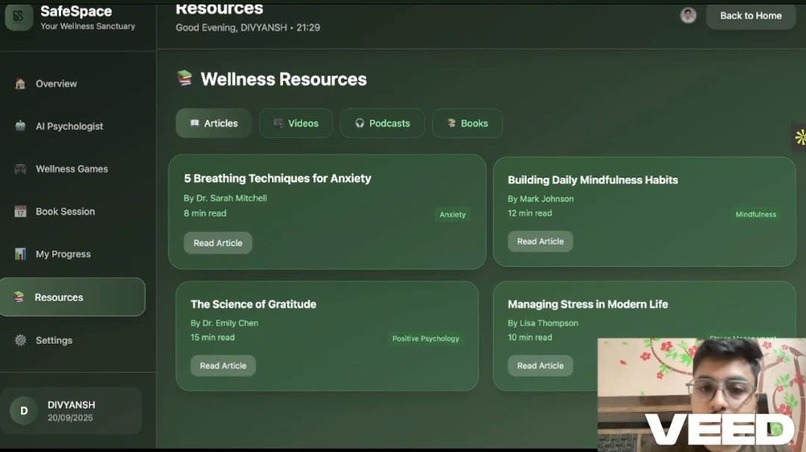Click the Podcasts headphone icon
The width and height of the screenshot is (806, 452).
pos(359,123)
